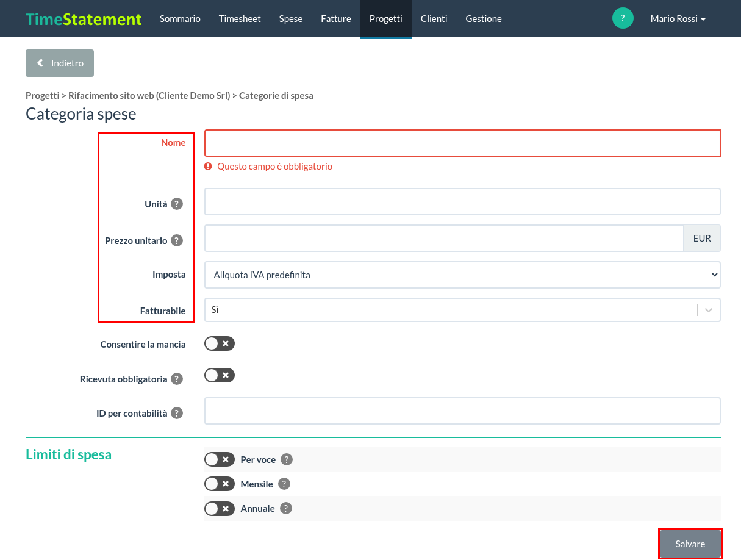Image resolution: width=741 pixels, height=560 pixels.
Task: Click the 'Limiti di spesa' heading
Action: [x=68, y=454]
